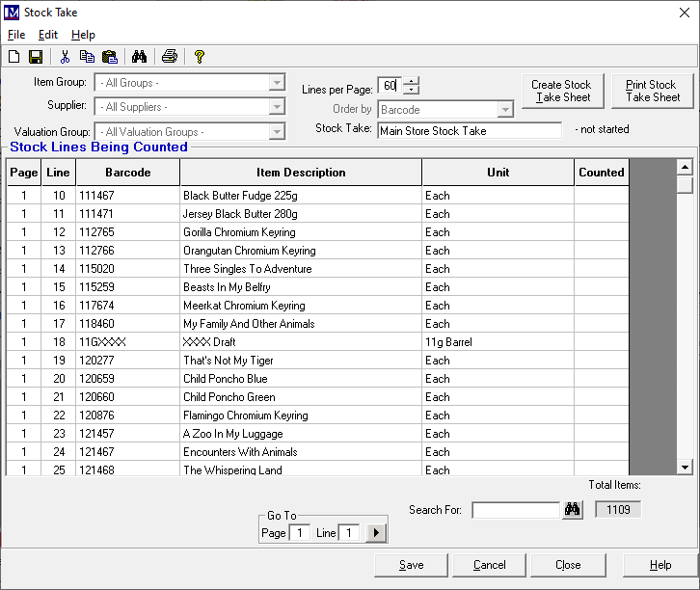Click the Save floppy disk toolbar icon
The image size is (700, 590).
(x=36, y=57)
